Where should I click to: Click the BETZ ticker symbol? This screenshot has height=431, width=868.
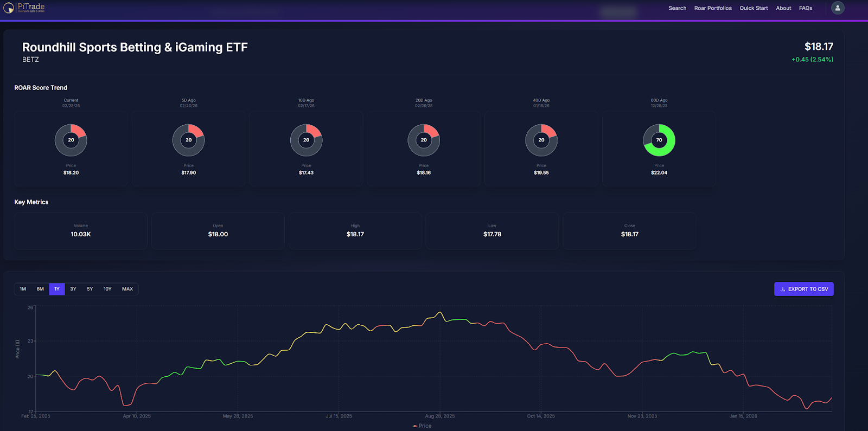coord(30,60)
